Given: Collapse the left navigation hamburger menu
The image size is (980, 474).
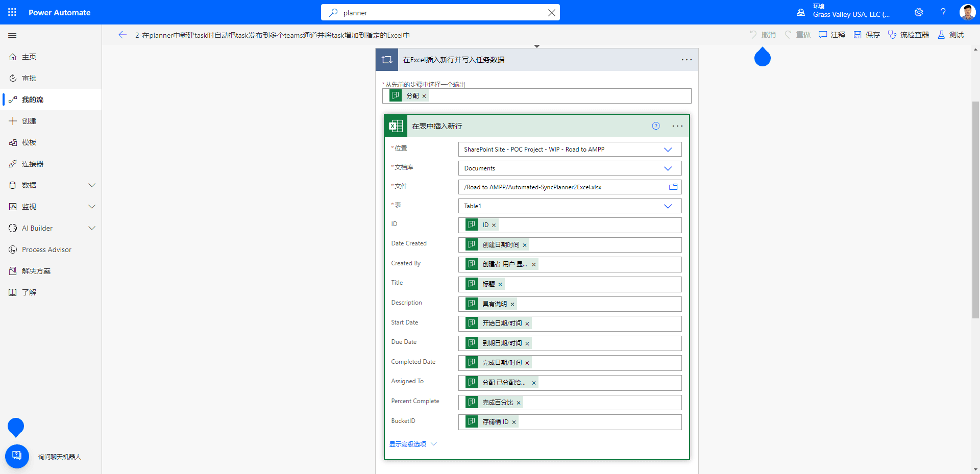Looking at the screenshot, I should click(x=12, y=35).
